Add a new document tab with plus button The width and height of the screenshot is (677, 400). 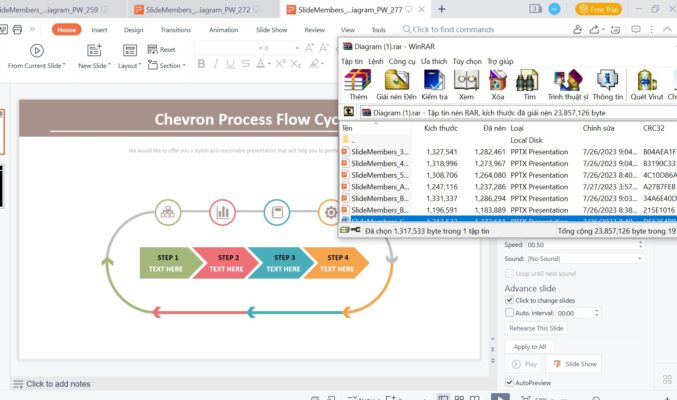pos(441,9)
